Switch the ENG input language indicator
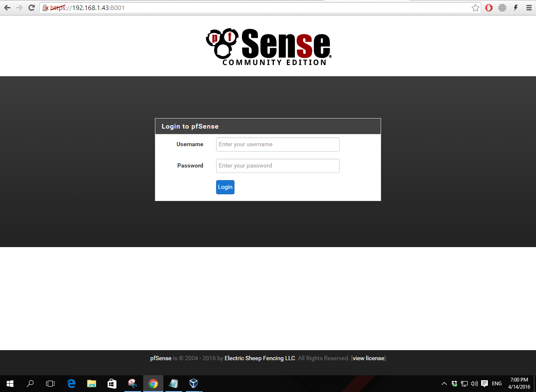 point(497,383)
